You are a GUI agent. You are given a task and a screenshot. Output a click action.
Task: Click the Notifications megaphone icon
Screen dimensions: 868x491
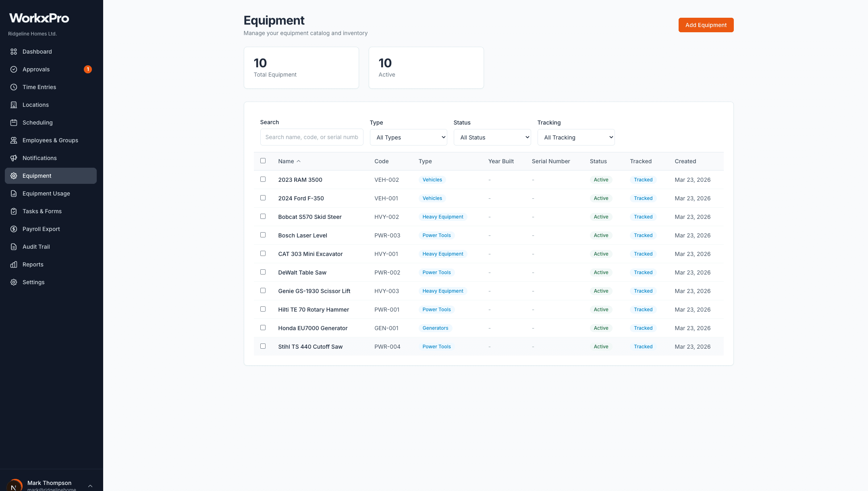14,158
